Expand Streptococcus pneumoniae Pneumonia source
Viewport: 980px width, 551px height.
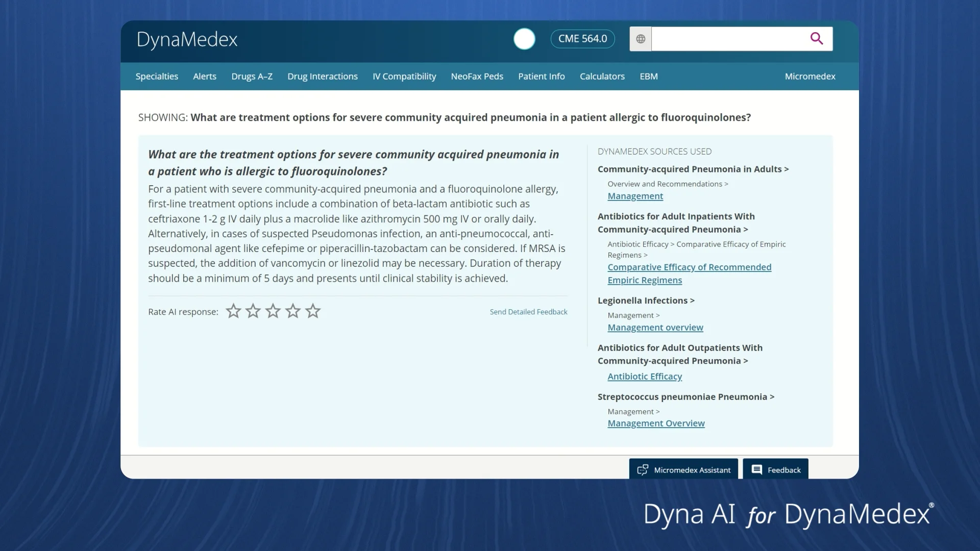pyautogui.click(x=685, y=396)
